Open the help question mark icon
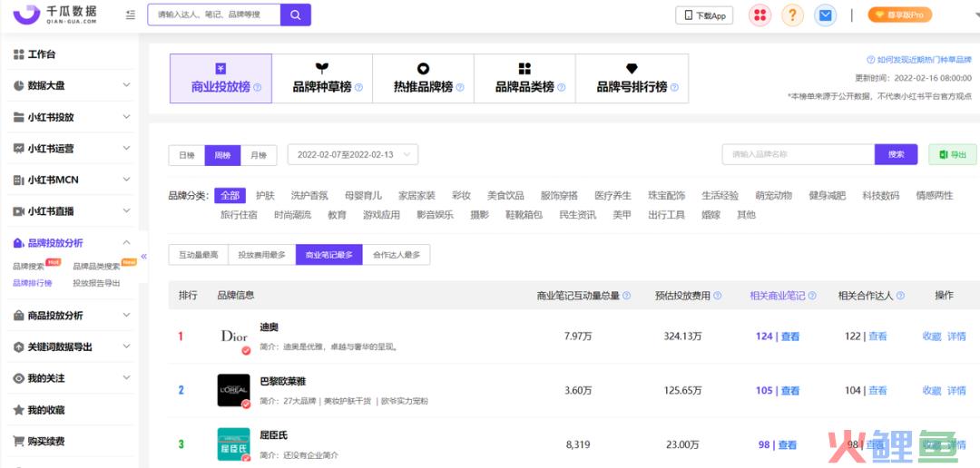Viewport: 980px width, 468px height. click(x=792, y=15)
